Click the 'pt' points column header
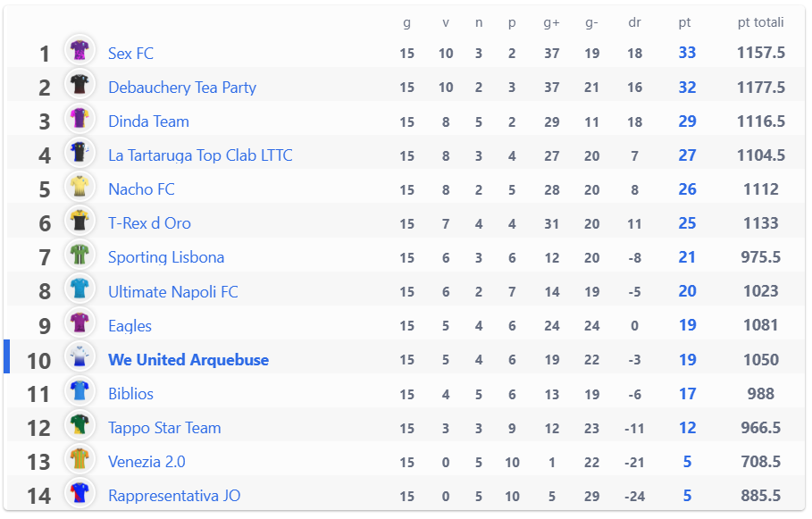The height and width of the screenshot is (519, 812). (684, 22)
